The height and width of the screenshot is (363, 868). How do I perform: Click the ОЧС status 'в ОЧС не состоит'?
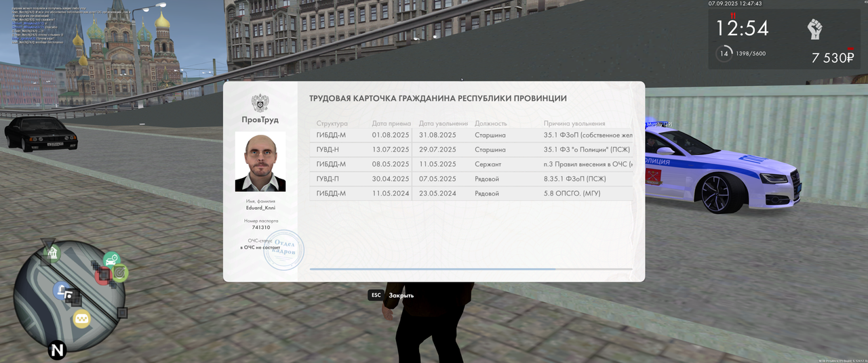pos(260,247)
